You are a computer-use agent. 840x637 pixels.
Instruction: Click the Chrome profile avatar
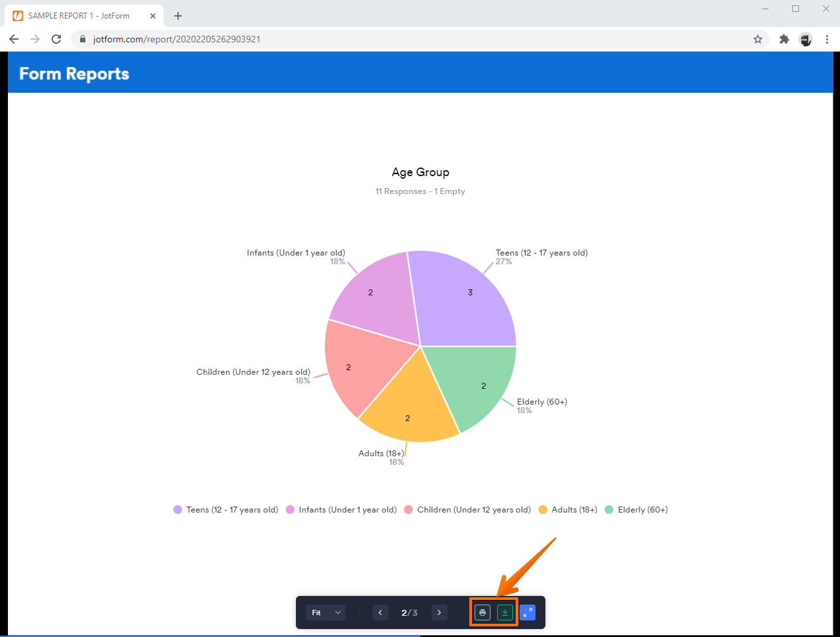[806, 39]
